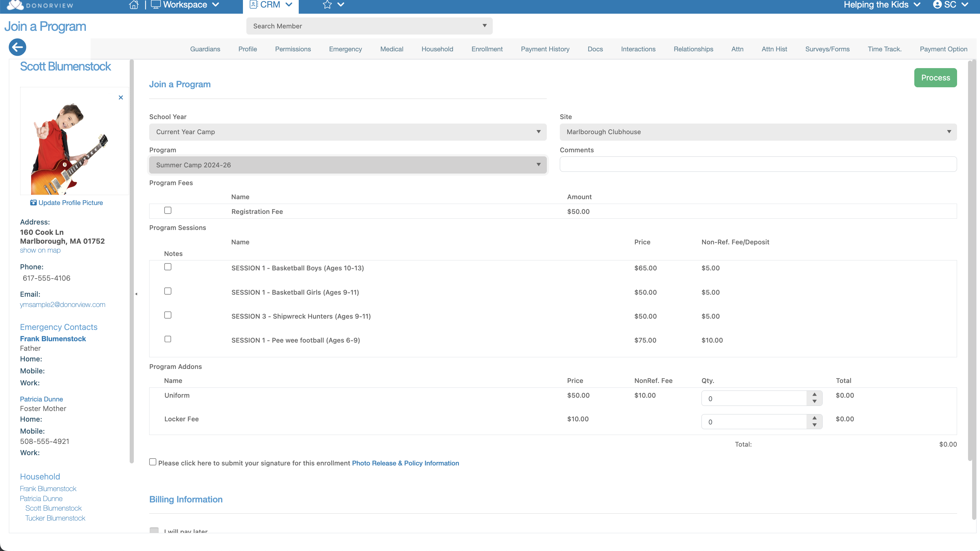980x551 pixels.
Task: Click the DonorView logo
Action: click(x=40, y=5)
